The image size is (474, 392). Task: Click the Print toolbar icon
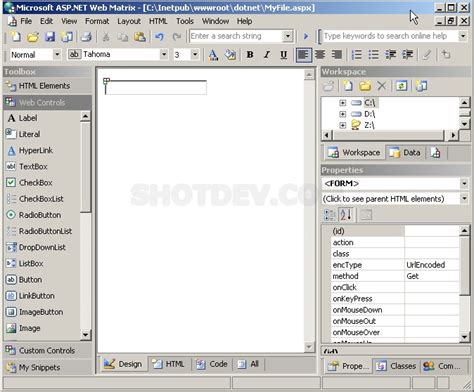86,36
